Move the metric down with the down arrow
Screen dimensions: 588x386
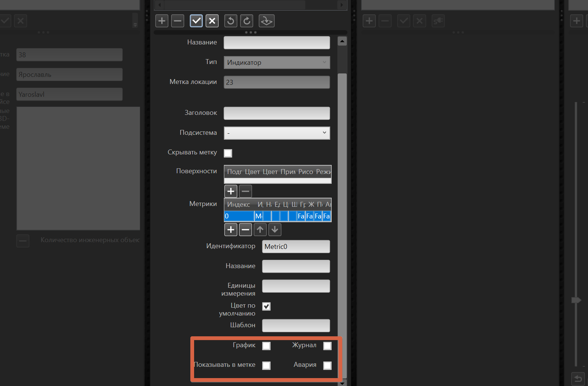tap(275, 229)
